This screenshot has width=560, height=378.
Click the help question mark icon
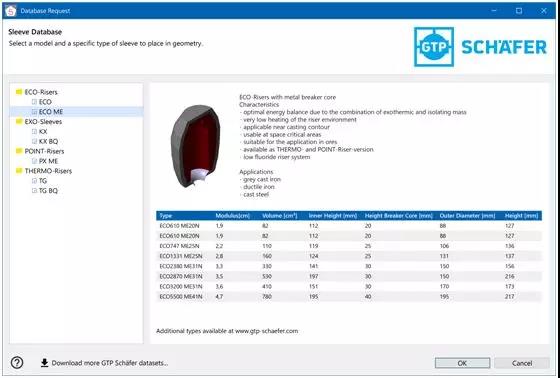(17, 363)
